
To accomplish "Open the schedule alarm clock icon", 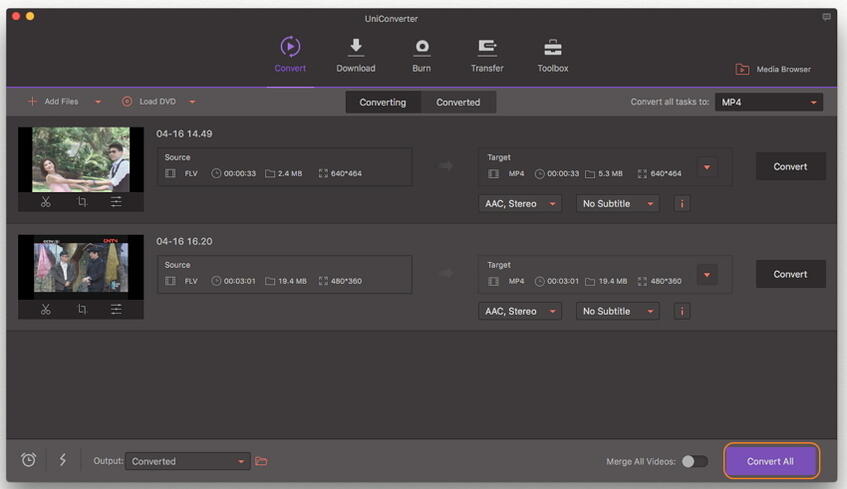I will pos(29,460).
